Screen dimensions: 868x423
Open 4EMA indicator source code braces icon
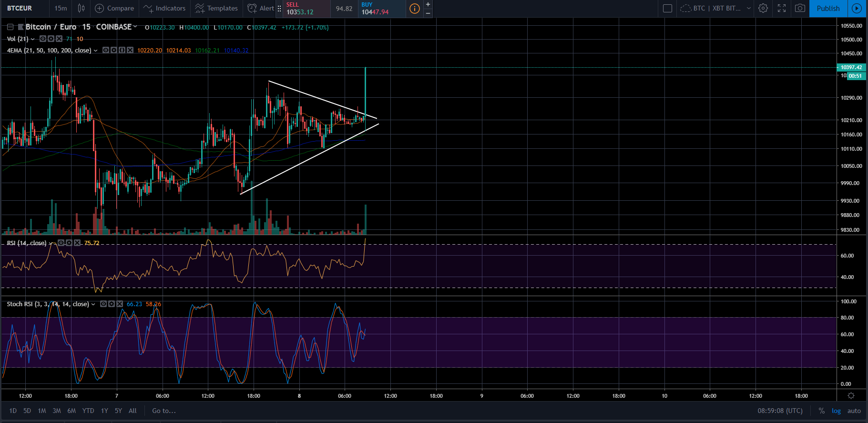click(122, 50)
